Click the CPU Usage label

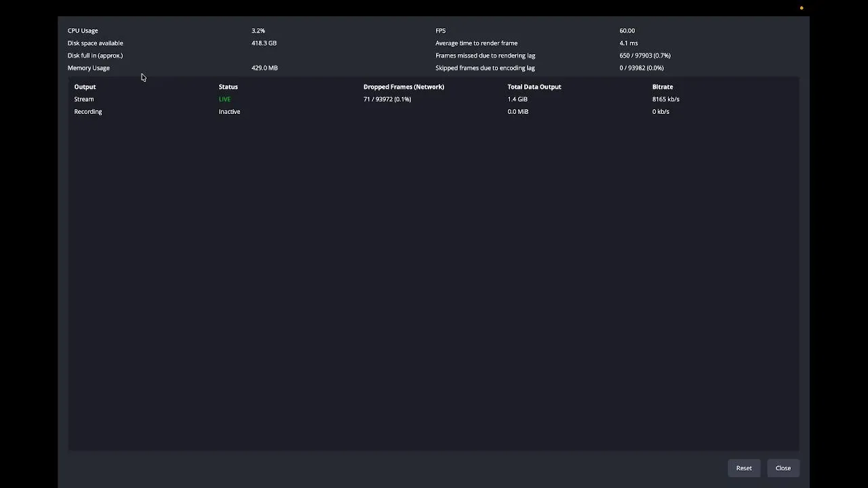tap(83, 30)
